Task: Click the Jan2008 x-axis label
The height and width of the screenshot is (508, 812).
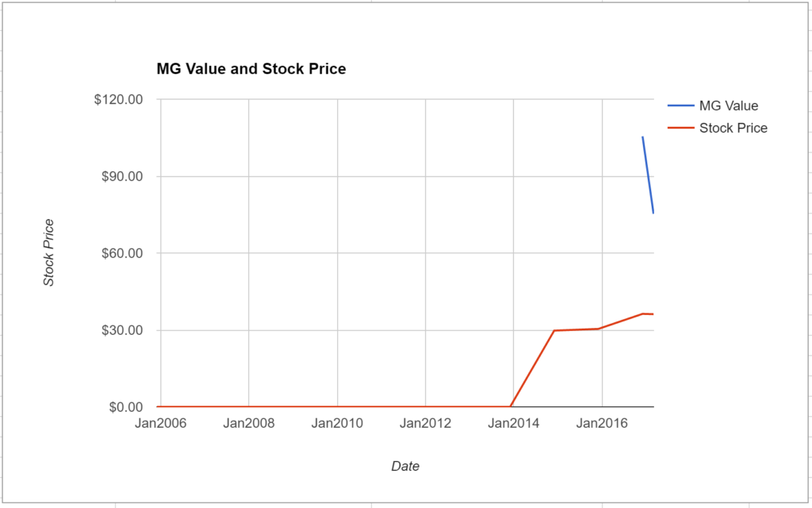Action: click(x=248, y=424)
